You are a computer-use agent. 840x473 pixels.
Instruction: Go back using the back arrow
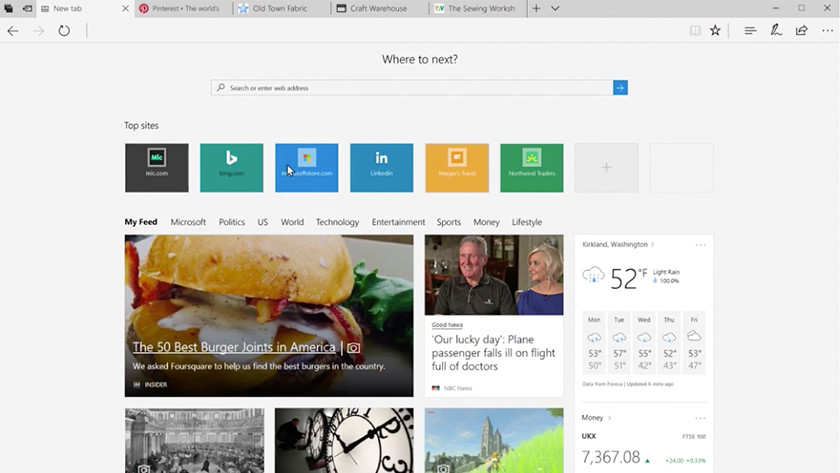point(13,31)
